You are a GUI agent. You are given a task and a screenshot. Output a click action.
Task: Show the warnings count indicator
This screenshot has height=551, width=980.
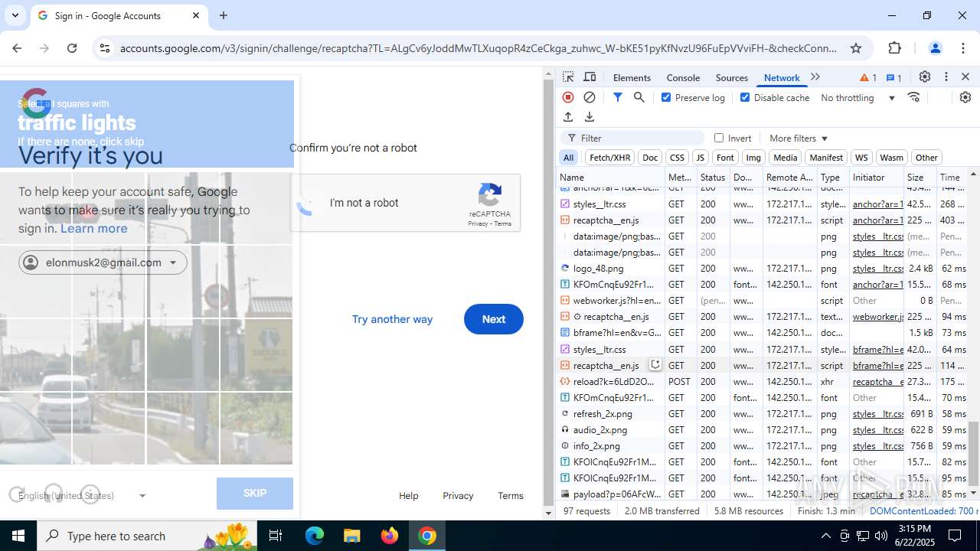pyautogui.click(x=868, y=77)
